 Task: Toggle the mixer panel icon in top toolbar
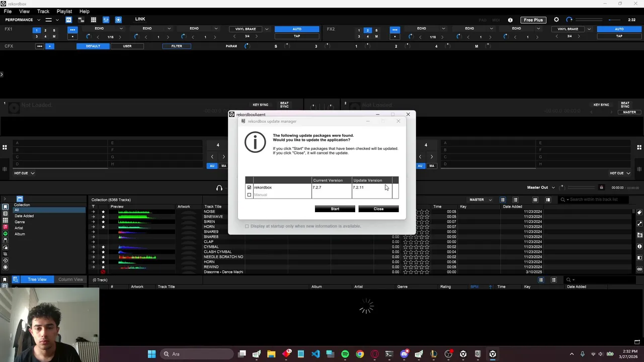(106, 20)
